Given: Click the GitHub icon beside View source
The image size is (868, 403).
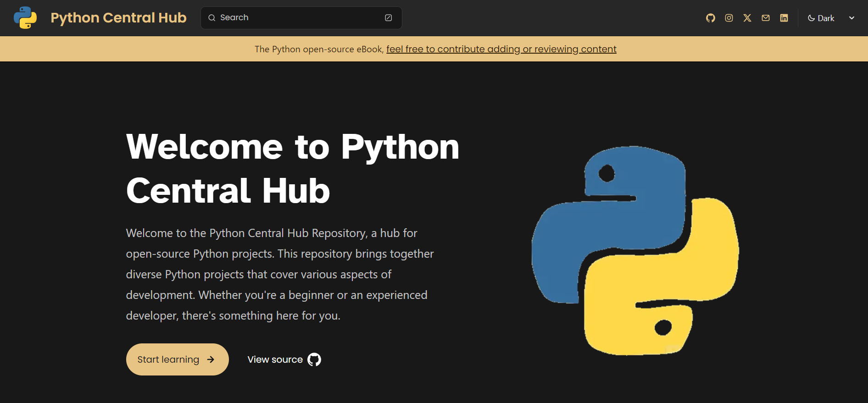Looking at the screenshot, I should click(314, 359).
